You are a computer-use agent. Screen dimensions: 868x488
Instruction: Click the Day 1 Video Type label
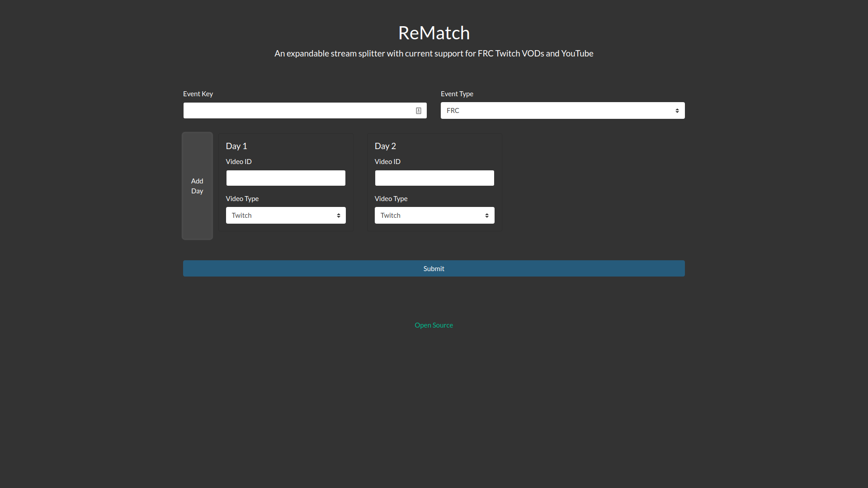(x=242, y=199)
